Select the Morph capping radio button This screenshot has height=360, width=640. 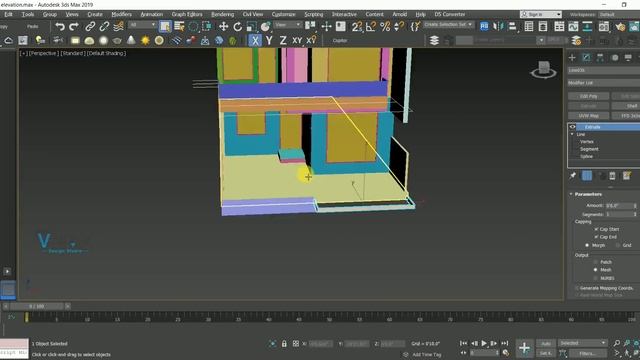coord(587,245)
